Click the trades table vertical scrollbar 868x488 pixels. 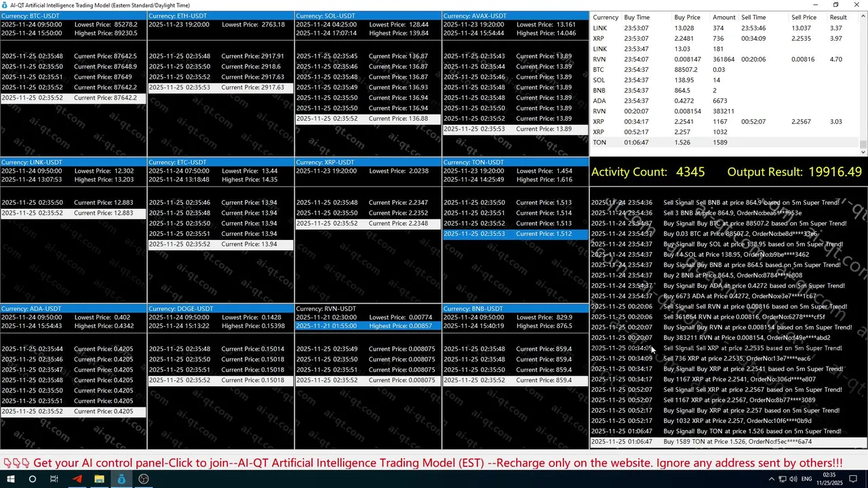tap(863, 85)
